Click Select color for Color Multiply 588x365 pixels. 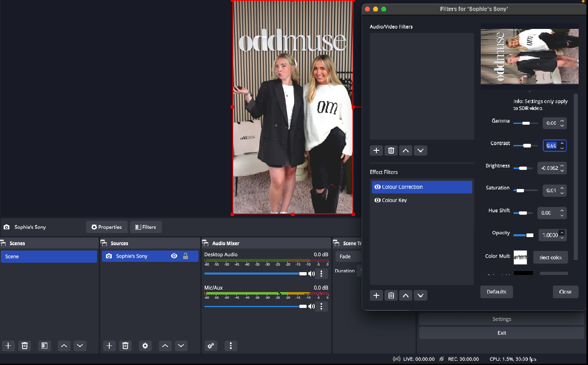(550, 257)
